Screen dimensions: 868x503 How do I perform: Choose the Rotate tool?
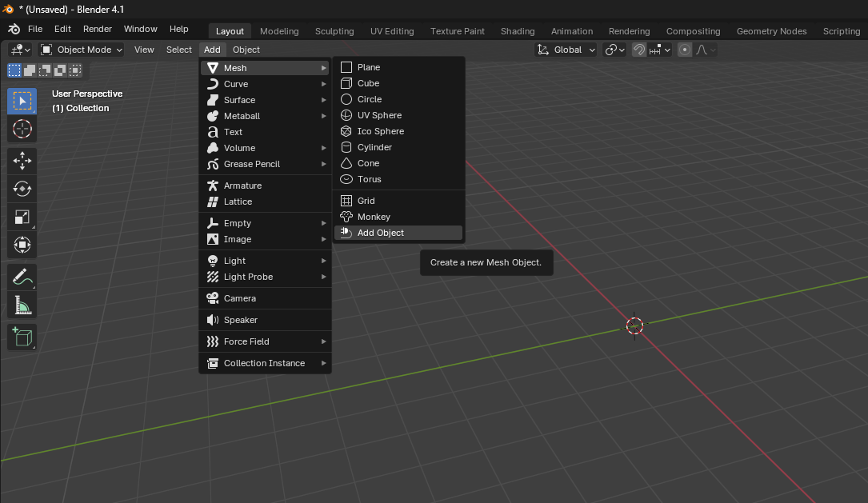[x=22, y=189]
